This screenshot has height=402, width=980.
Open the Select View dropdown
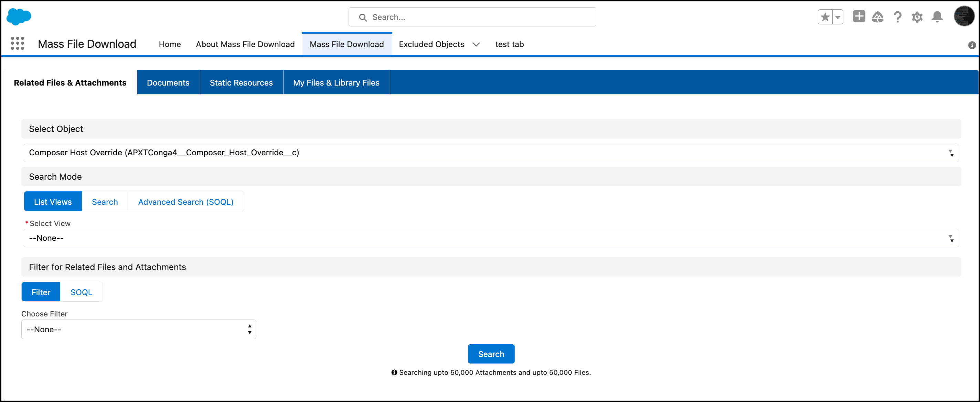pos(491,238)
